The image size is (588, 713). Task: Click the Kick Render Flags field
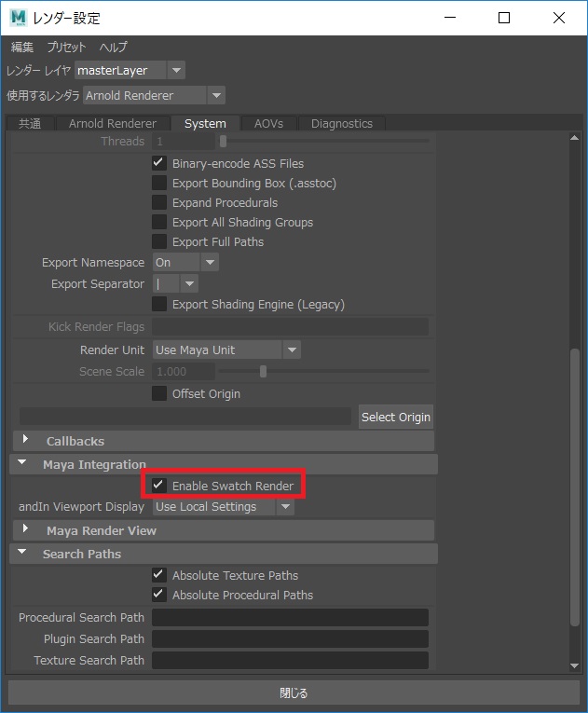coord(290,327)
